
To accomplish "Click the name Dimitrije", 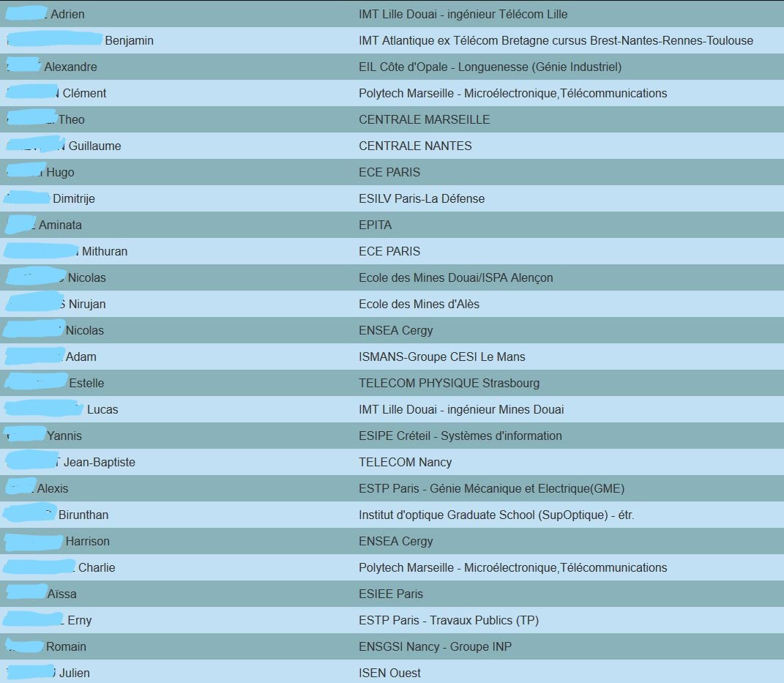I will (74, 199).
